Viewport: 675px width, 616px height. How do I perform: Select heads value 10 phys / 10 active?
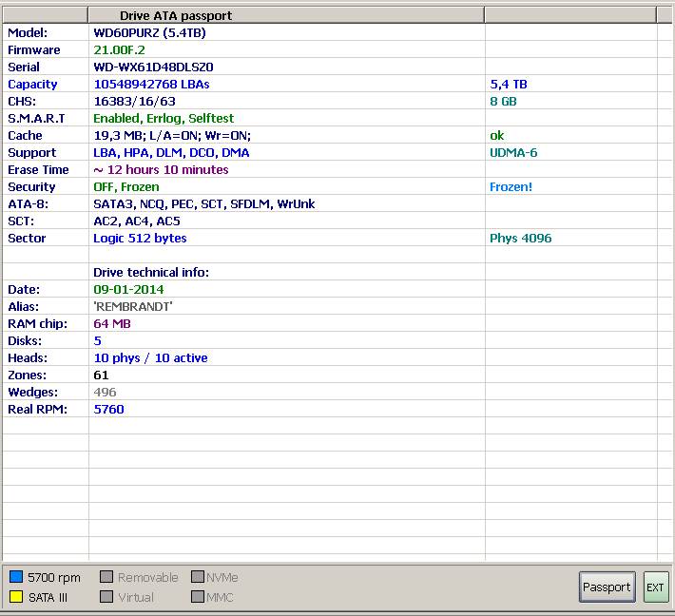pos(150,358)
